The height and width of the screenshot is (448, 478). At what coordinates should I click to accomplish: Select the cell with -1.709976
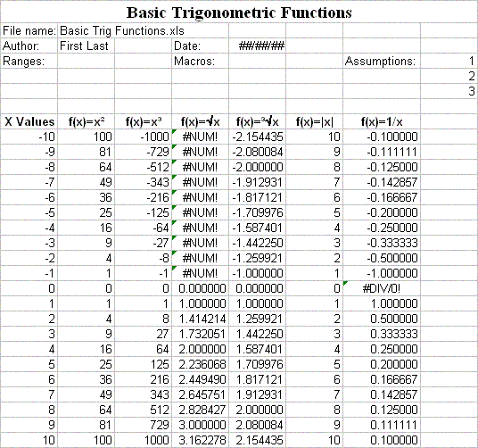258,212
